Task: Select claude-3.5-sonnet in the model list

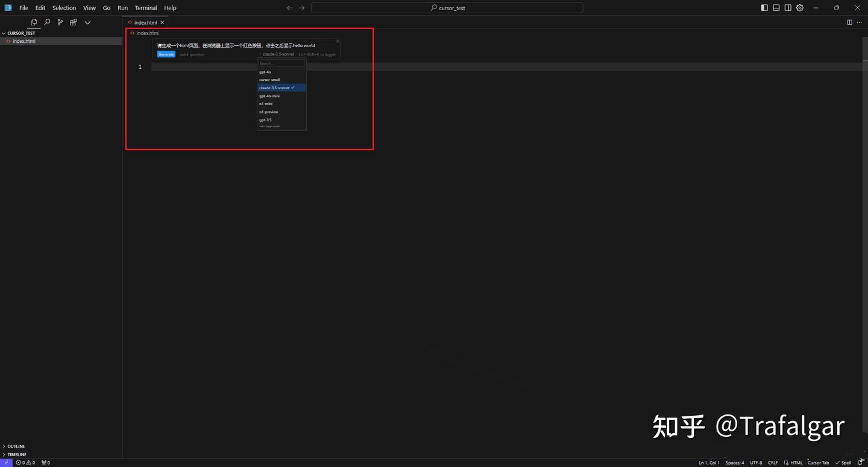Action: tap(275, 87)
